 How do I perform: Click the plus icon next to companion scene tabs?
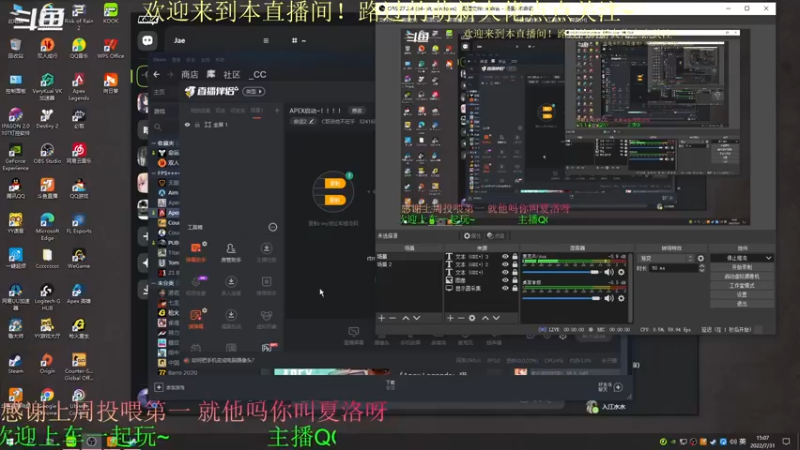point(277,111)
